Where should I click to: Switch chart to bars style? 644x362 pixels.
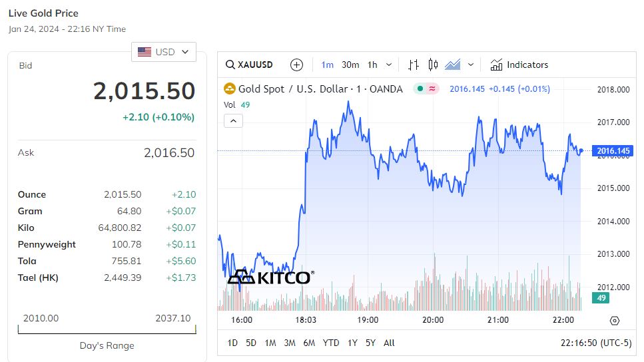point(414,65)
